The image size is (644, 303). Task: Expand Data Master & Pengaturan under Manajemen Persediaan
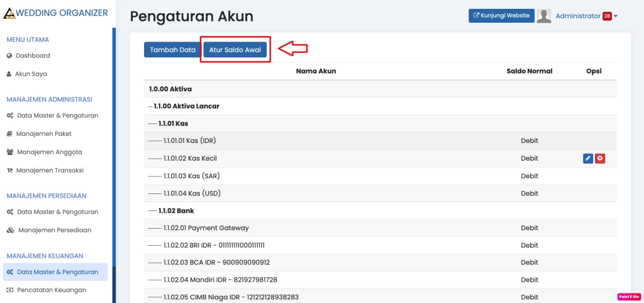pyautogui.click(x=57, y=212)
